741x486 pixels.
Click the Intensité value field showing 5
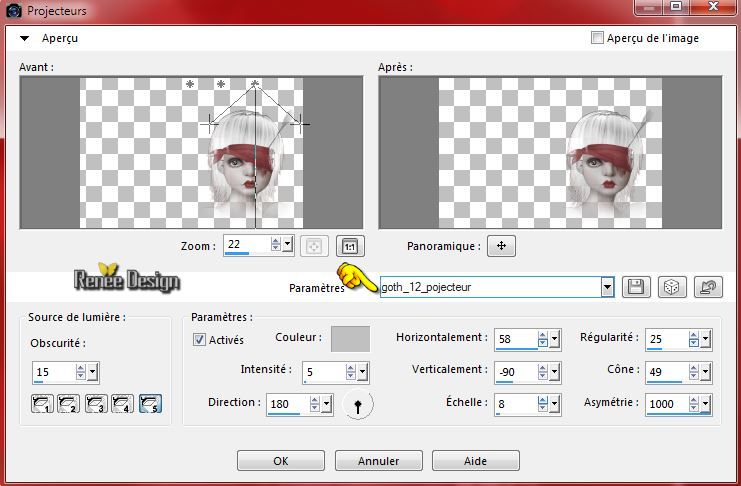[324, 372]
